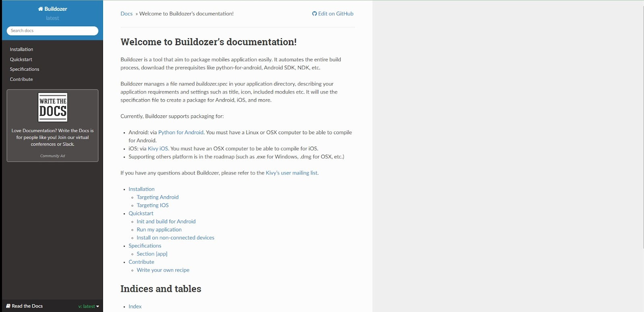Click the ad text about Write the Docs
This screenshot has height=312, width=644.
click(53, 137)
